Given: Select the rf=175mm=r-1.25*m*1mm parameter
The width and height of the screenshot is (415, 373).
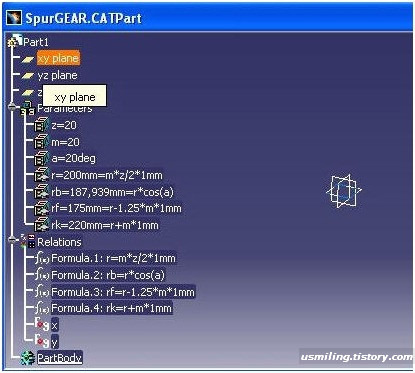Looking at the screenshot, I should (x=116, y=208).
